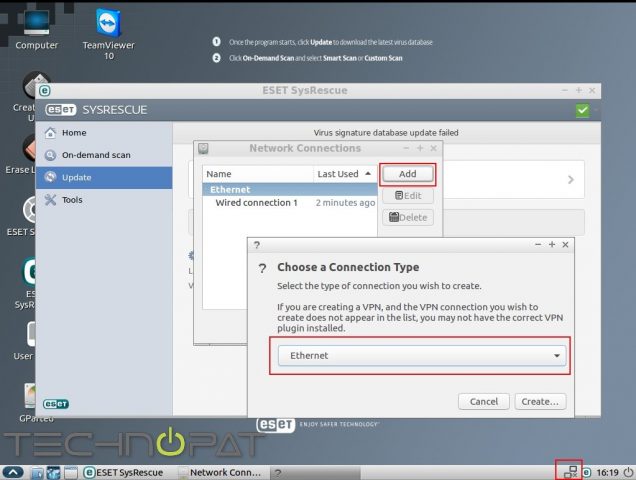Select the Ethernet group header row
Viewport: 636px width, 480px height.
[290, 189]
